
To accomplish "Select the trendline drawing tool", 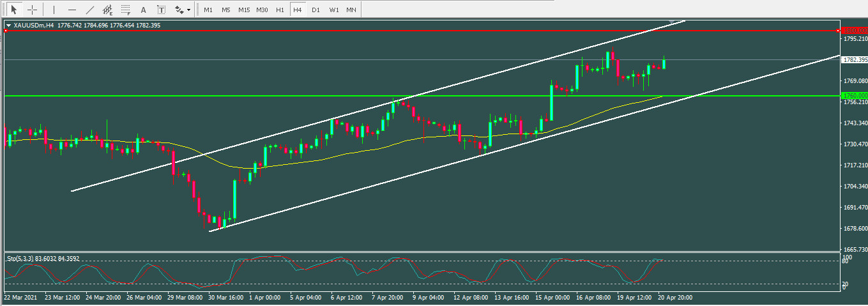I will (x=90, y=10).
